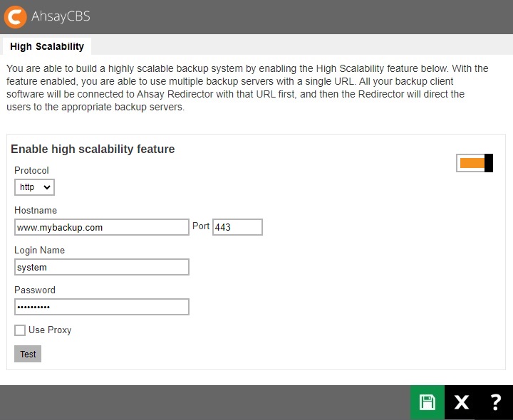Image resolution: width=513 pixels, height=420 pixels.
Task: Click the Hostname field containing www.mybackup.com
Action: pos(101,227)
